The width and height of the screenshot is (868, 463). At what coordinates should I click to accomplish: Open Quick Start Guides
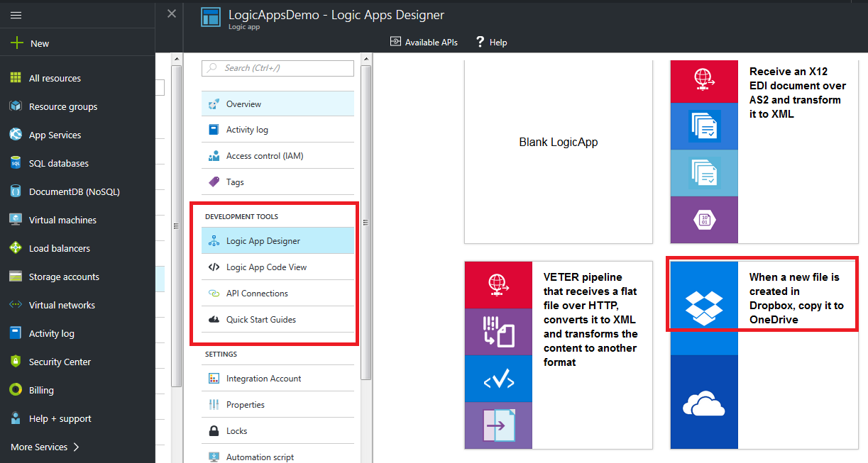point(278,320)
